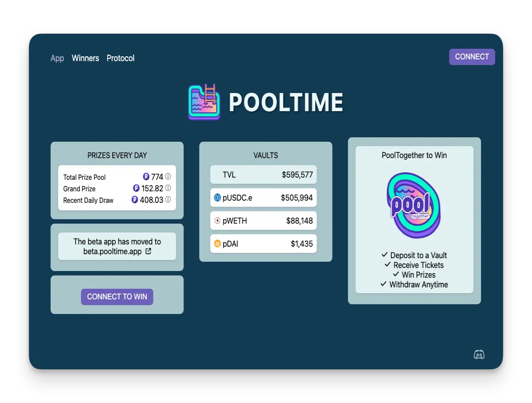Image resolution: width=532 pixels, height=403 pixels.
Task: Select the pWETH vault row
Action: point(263,221)
